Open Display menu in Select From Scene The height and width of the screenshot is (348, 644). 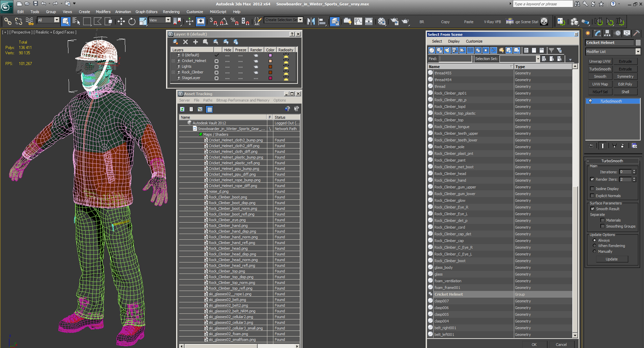[454, 41]
